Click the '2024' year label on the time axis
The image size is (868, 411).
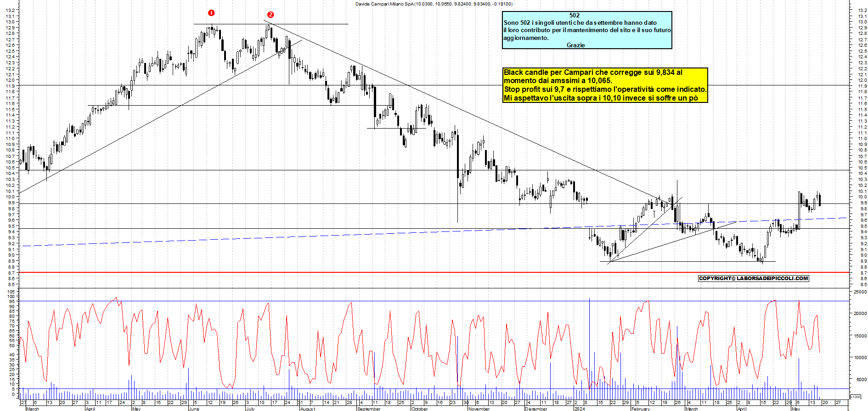580,409
